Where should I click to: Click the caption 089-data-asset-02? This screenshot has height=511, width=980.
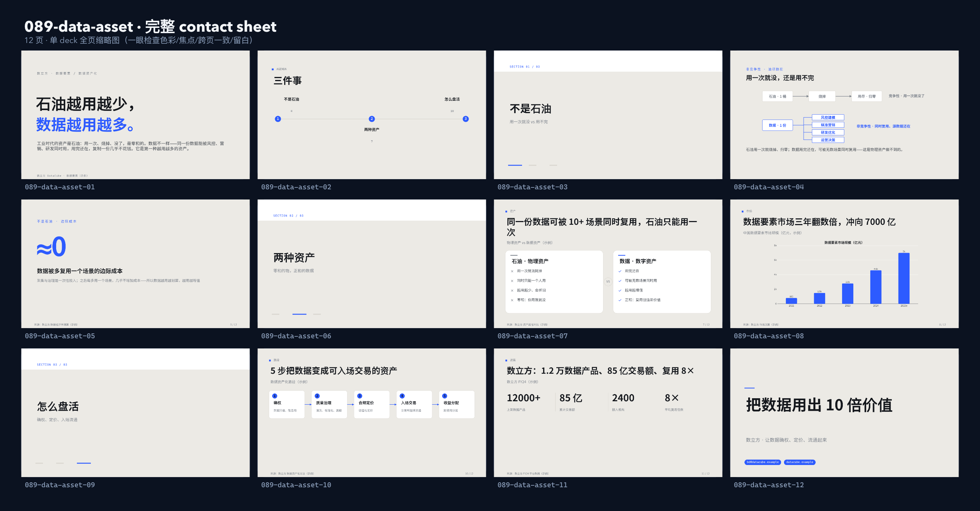tap(296, 187)
